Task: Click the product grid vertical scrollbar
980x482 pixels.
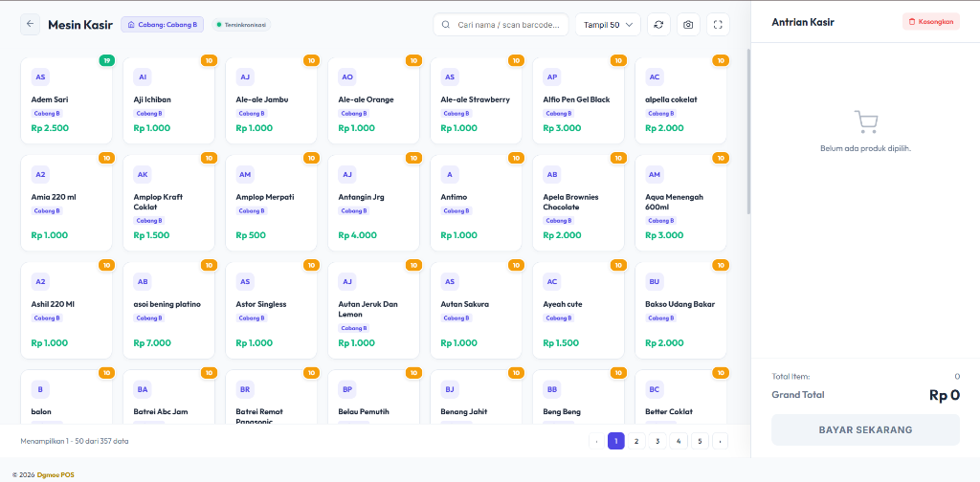Action: pyautogui.click(x=748, y=131)
